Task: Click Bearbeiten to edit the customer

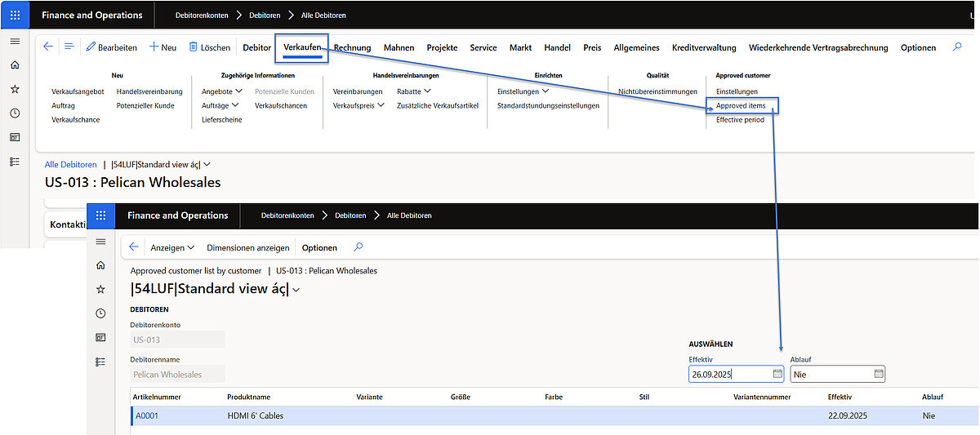Action: point(111,47)
